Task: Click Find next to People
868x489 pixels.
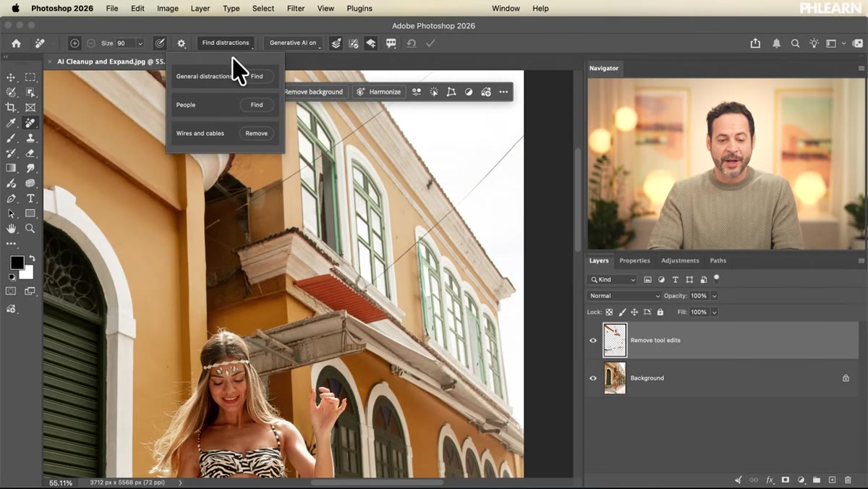Action: 257,105
